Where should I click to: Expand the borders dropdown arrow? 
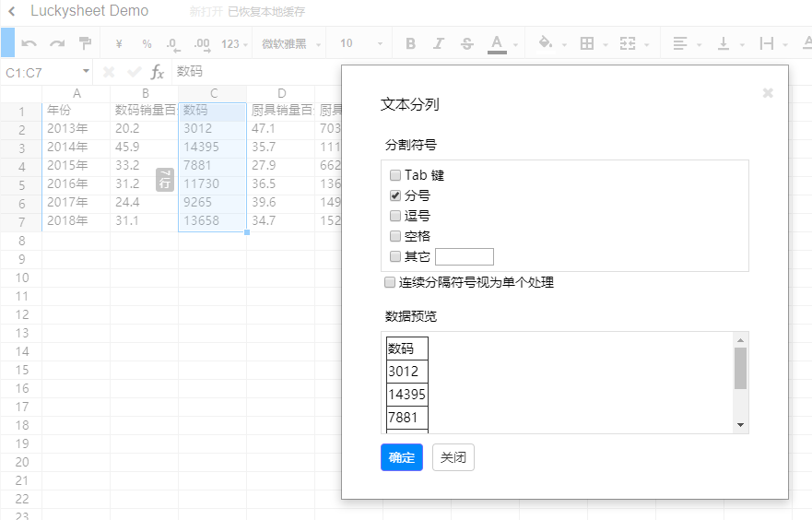coord(605,45)
